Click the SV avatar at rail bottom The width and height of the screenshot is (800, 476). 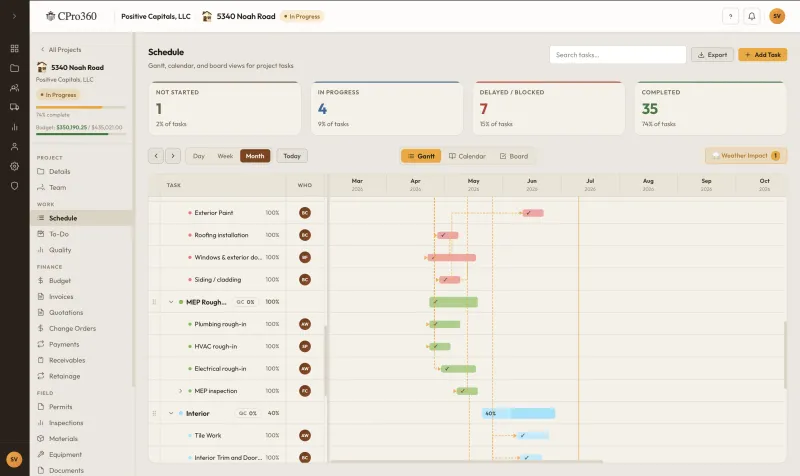coord(14,459)
